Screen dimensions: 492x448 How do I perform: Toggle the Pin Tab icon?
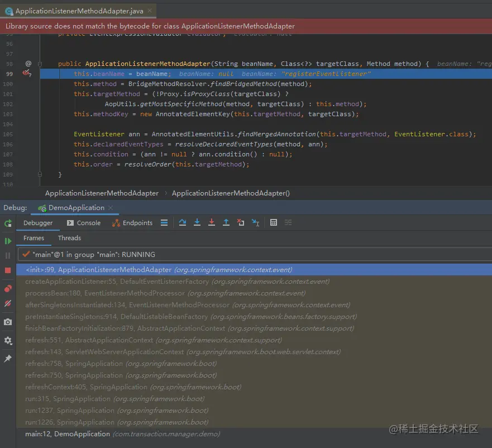click(8, 358)
